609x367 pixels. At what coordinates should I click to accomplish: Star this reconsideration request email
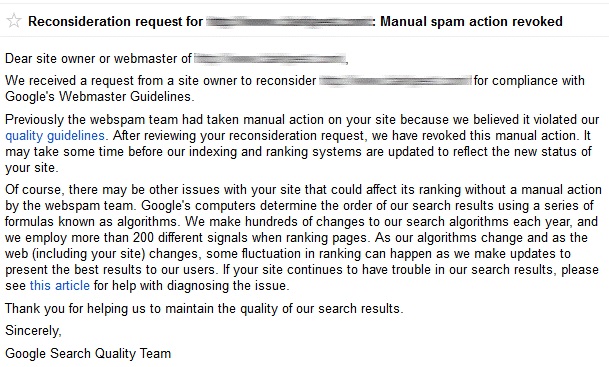point(14,21)
